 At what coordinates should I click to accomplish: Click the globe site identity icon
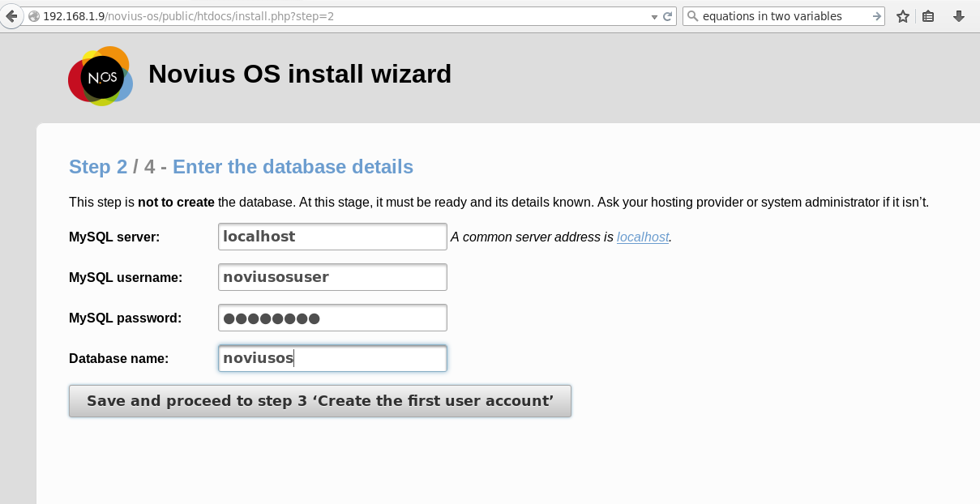point(33,16)
